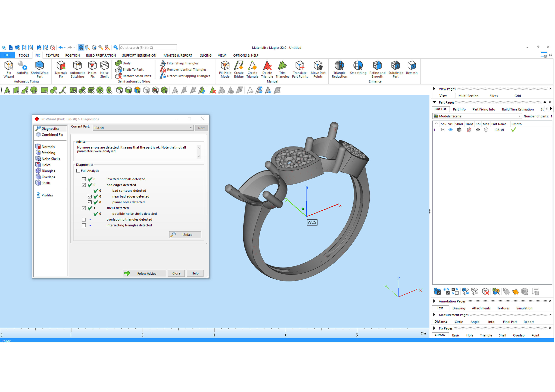Click the Follow Advice button
Viewport: 555px width, 392px height.
pos(145,274)
